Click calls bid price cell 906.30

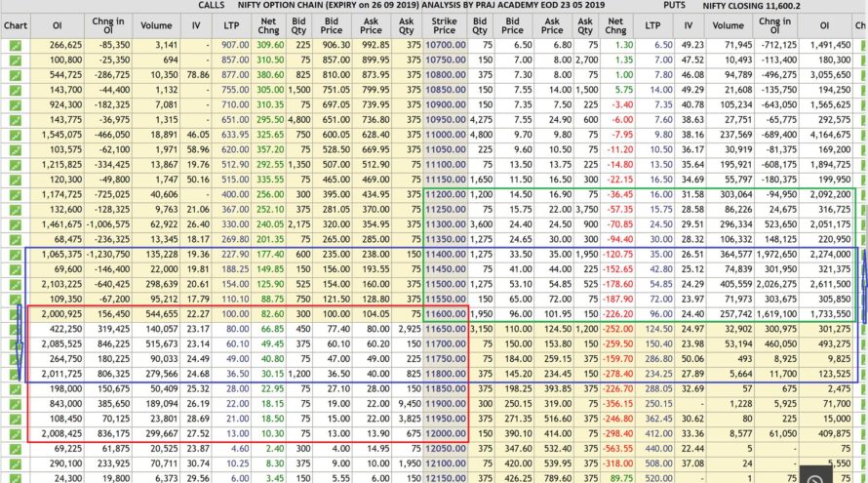pyautogui.click(x=336, y=45)
